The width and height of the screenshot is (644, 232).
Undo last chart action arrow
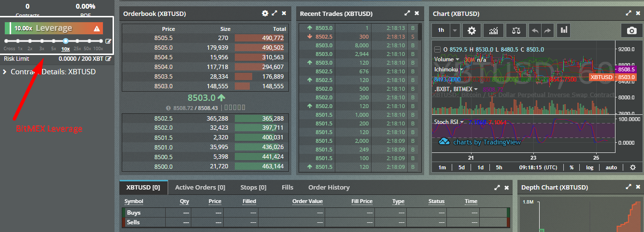tap(535, 30)
